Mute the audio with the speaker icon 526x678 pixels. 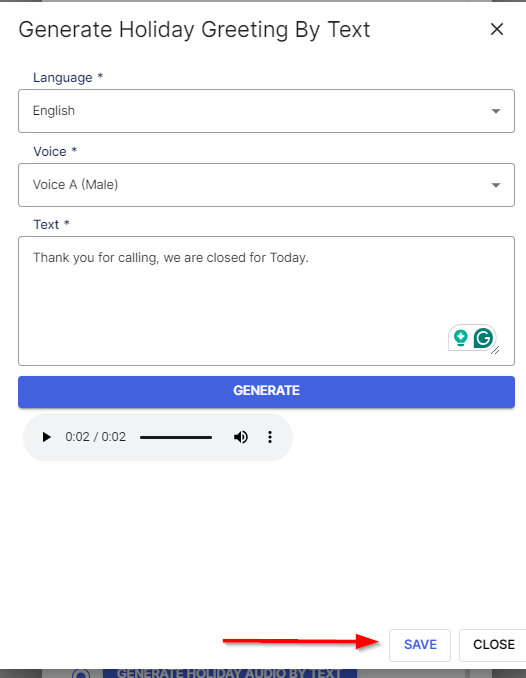tap(241, 437)
